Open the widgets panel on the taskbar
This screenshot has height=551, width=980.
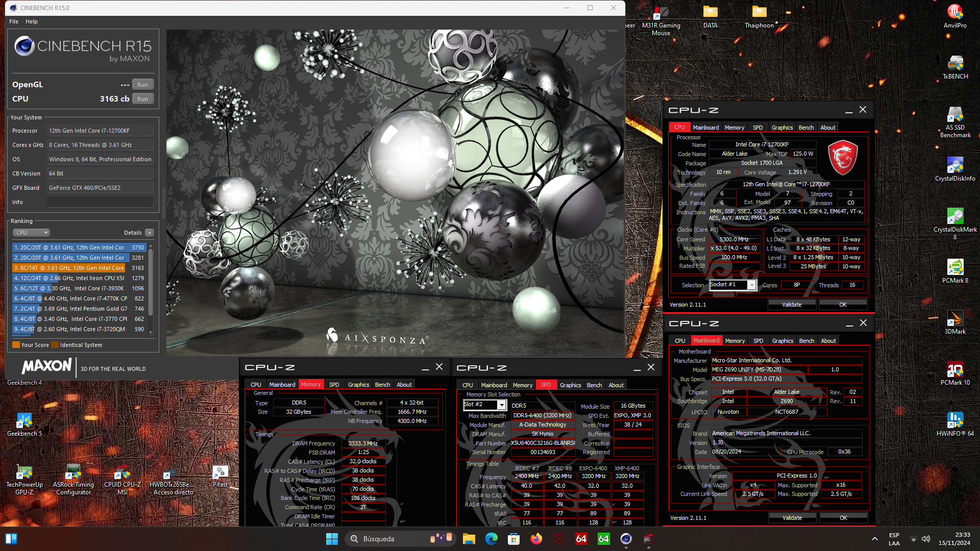point(11,539)
